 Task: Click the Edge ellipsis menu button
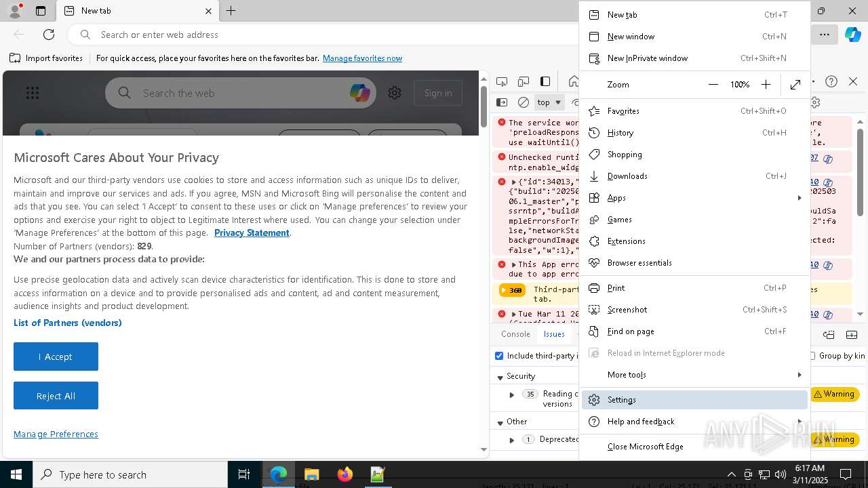pyautogui.click(x=824, y=35)
